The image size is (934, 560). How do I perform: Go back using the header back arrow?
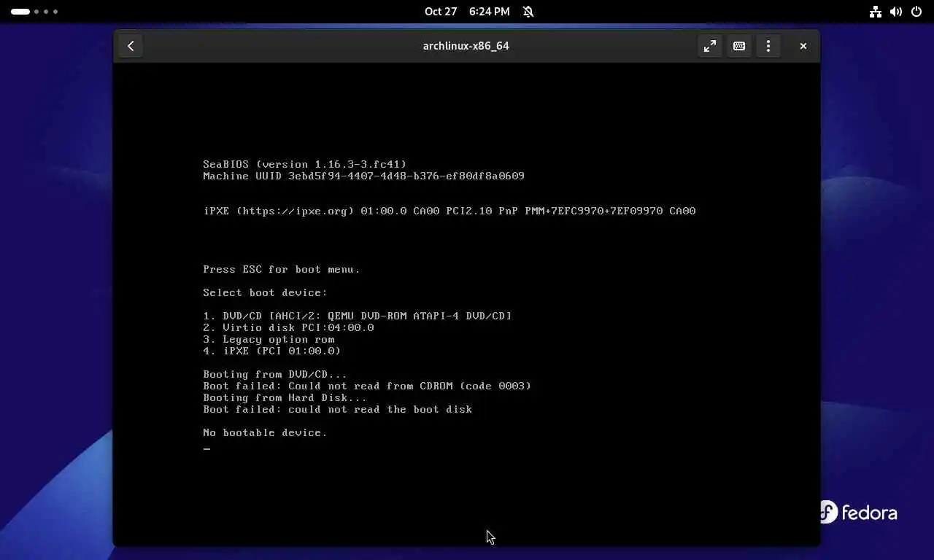pos(131,46)
